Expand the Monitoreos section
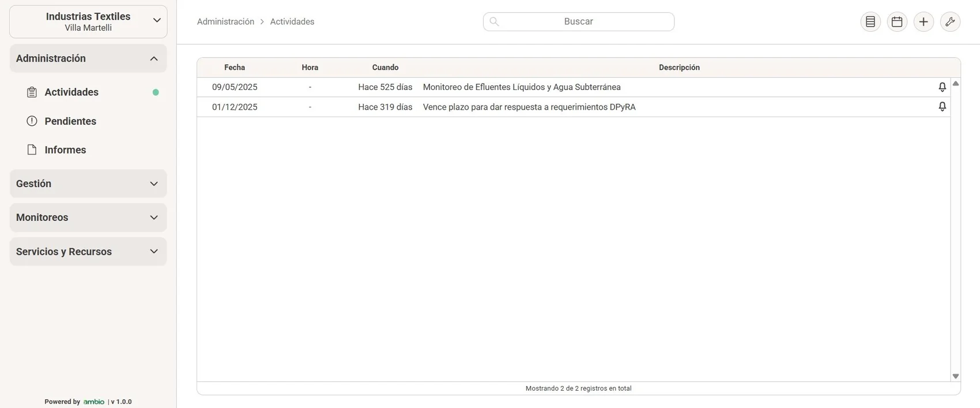This screenshot has width=980, height=408. [x=88, y=218]
